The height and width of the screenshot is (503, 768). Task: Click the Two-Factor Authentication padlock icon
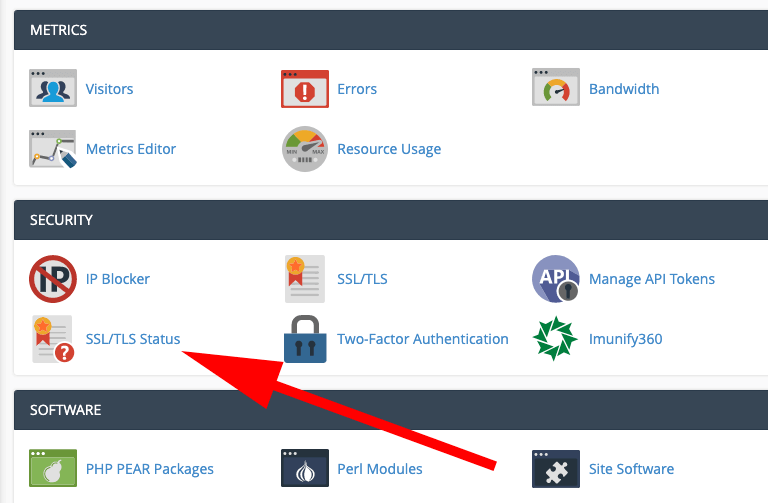[x=305, y=339]
